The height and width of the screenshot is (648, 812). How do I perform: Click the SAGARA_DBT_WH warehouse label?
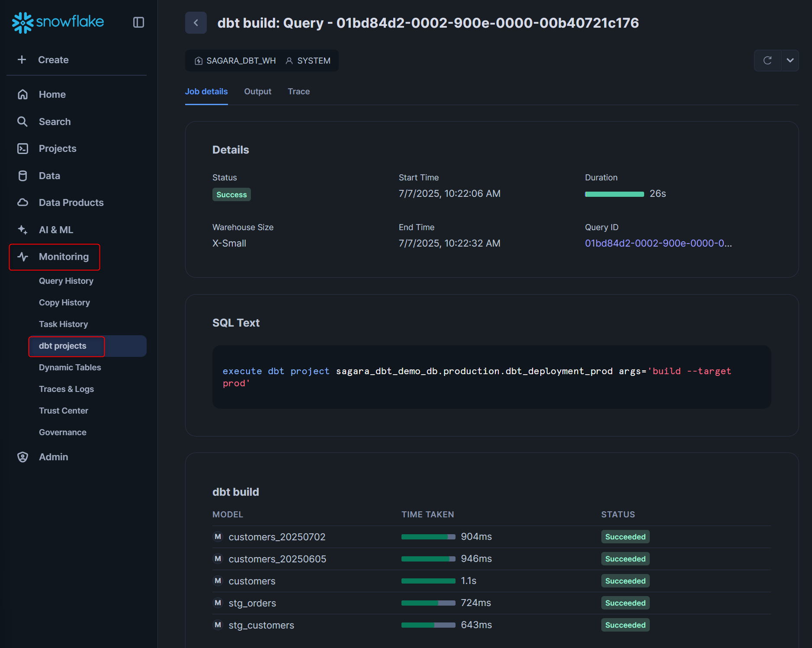[241, 61]
